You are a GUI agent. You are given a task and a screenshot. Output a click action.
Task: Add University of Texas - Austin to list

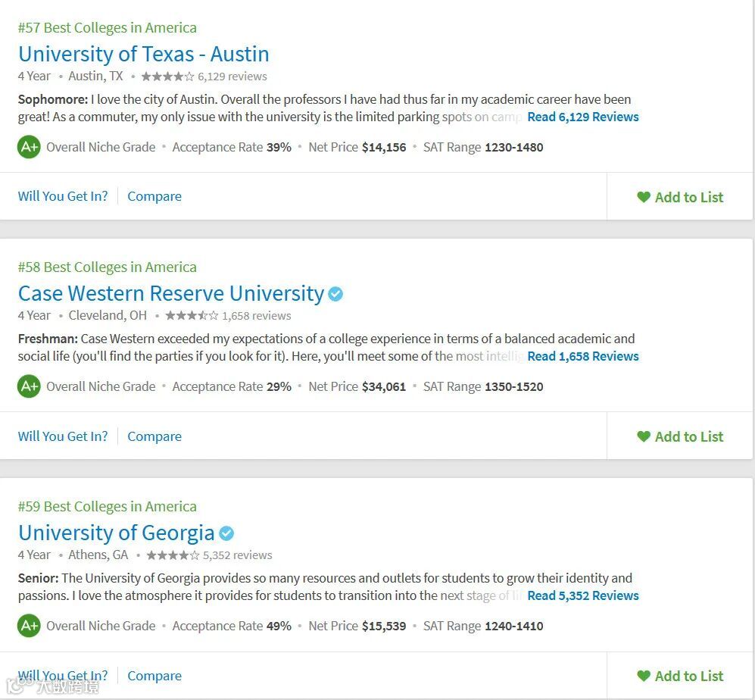tap(680, 197)
